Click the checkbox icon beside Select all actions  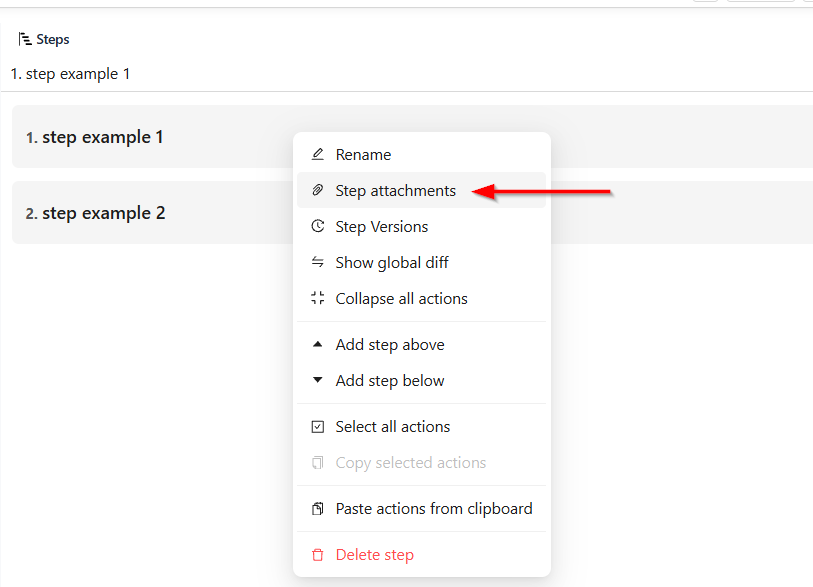(317, 426)
